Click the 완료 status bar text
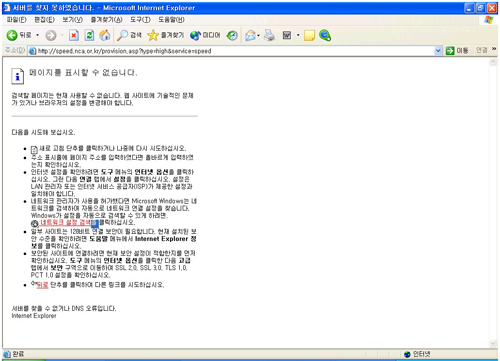 pos(18,354)
